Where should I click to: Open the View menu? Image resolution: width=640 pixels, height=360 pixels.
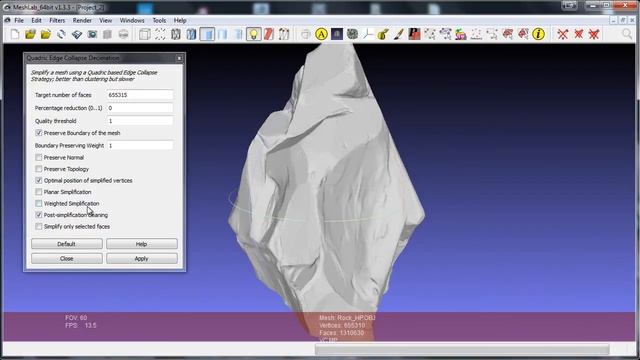[x=105, y=20]
